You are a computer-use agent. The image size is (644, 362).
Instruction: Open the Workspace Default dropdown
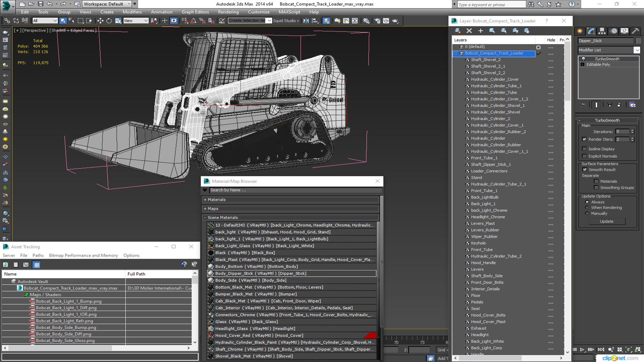pos(107,4)
